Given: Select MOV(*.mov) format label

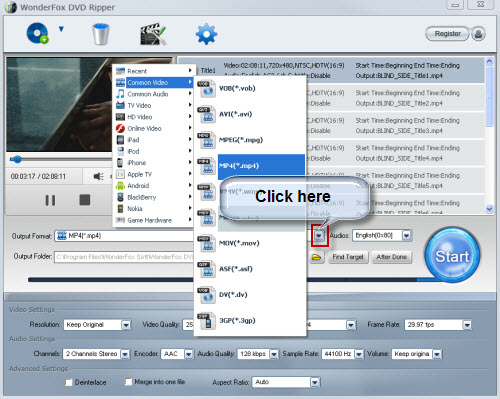Looking at the screenshot, I should coord(239,243).
